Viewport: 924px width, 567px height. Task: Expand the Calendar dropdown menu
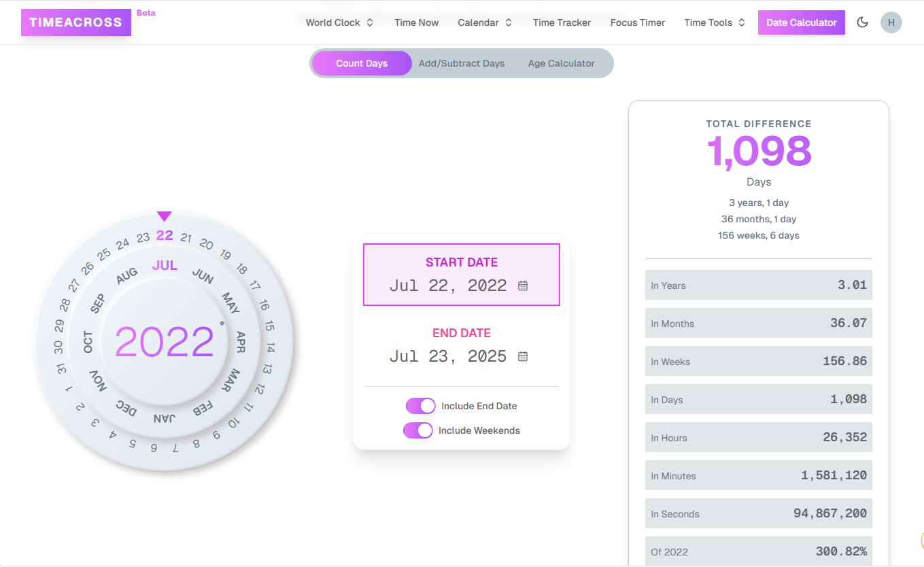pyautogui.click(x=485, y=22)
